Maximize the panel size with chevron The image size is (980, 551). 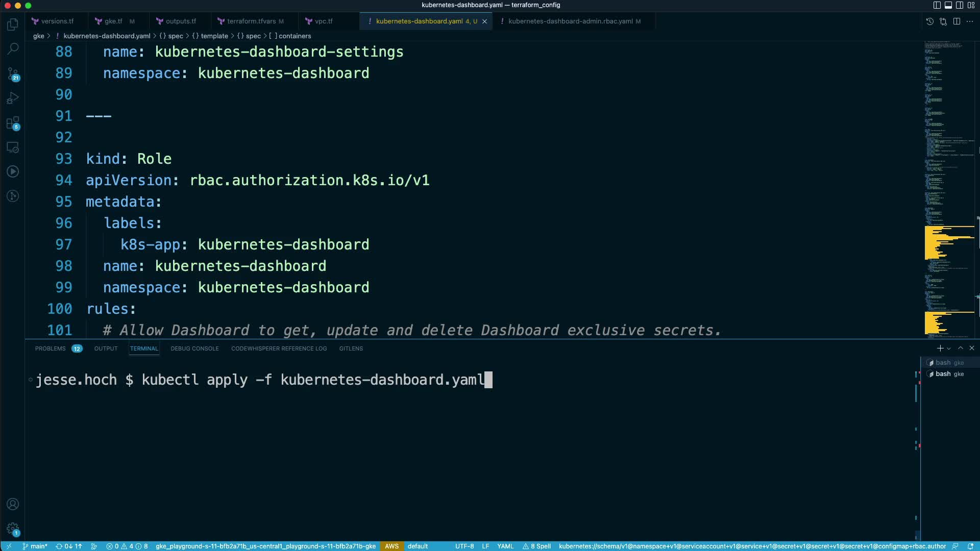pos(961,348)
